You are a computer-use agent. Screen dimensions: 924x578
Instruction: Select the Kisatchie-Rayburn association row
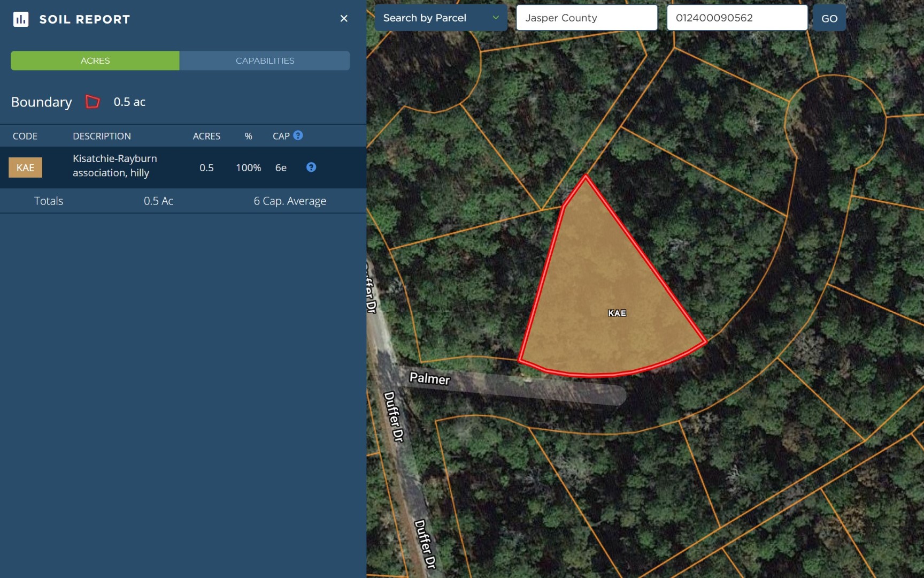point(183,168)
